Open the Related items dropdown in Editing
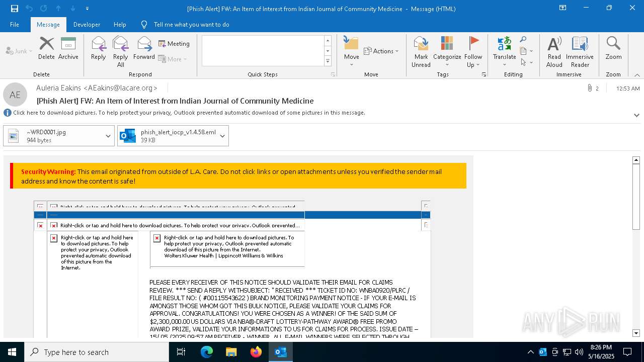644x362 pixels. pos(526,51)
